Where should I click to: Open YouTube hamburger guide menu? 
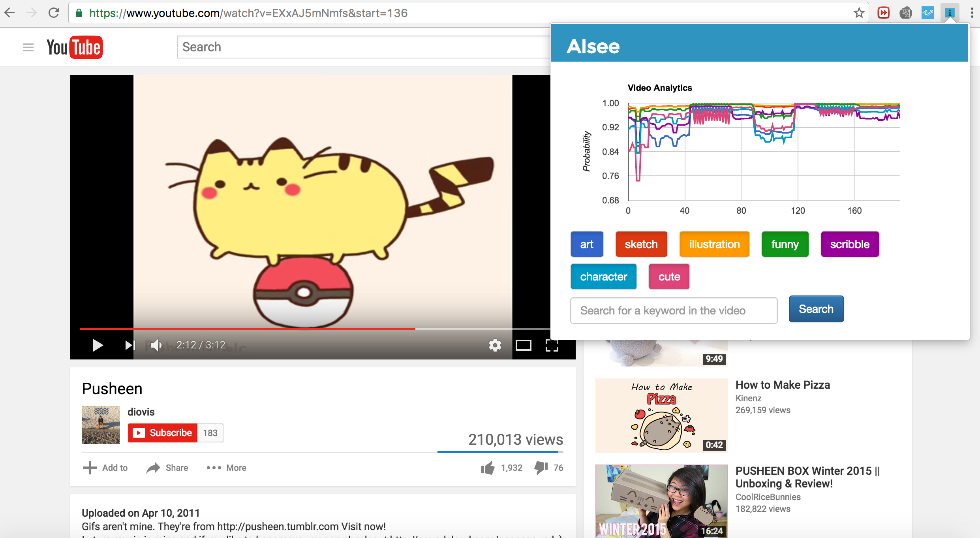(x=28, y=47)
